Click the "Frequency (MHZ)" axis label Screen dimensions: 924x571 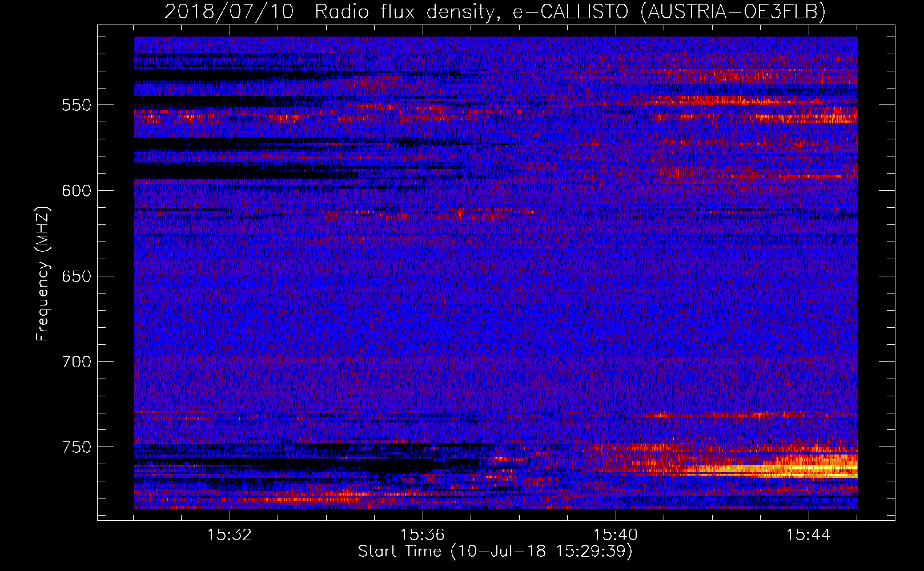tap(43, 274)
